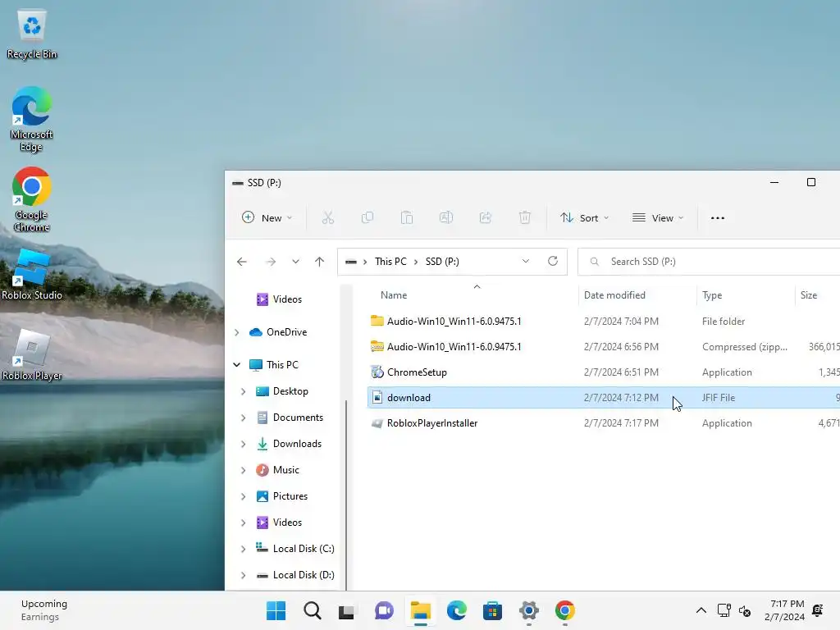Viewport: 840px width, 630px height.
Task: Select the Roblox Player desktop shortcut
Action: coord(32,354)
